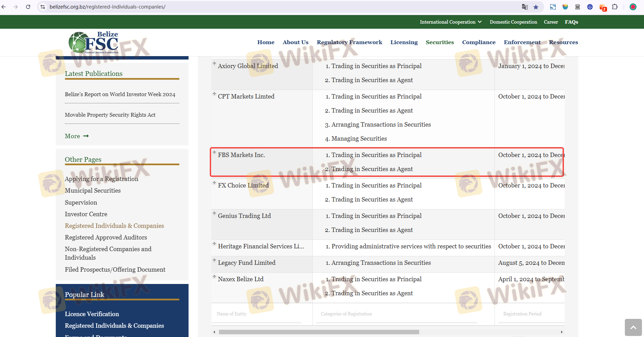Click the table's horizontal scrollbar thumb
This screenshot has height=337, width=644.
point(319,332)
